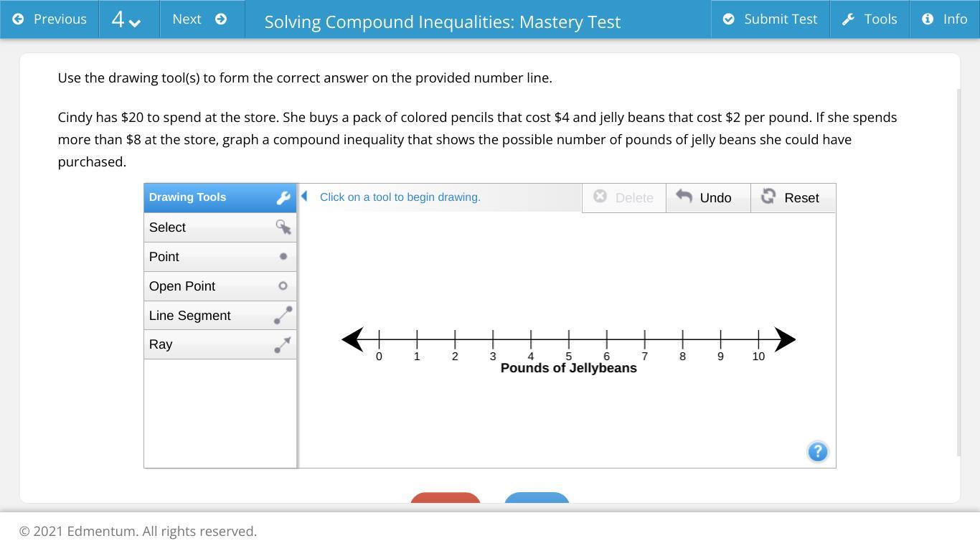Activate the Ray drawing tool
This screenshot has width=980, height=551.
pos(220,344)
